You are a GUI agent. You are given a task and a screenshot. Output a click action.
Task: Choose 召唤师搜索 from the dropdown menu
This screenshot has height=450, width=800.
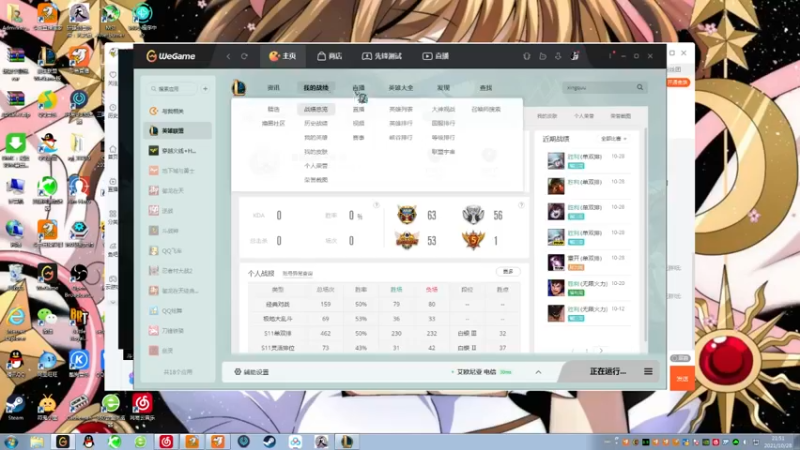click(486, 109)
